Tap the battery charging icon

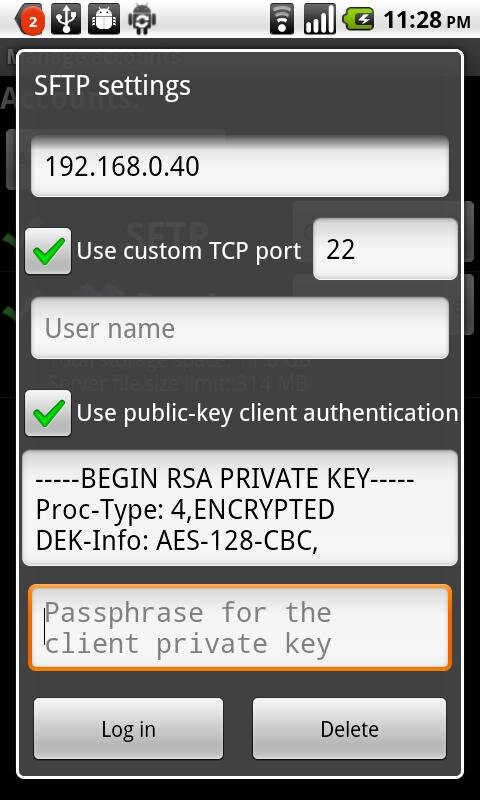point(358,20)
